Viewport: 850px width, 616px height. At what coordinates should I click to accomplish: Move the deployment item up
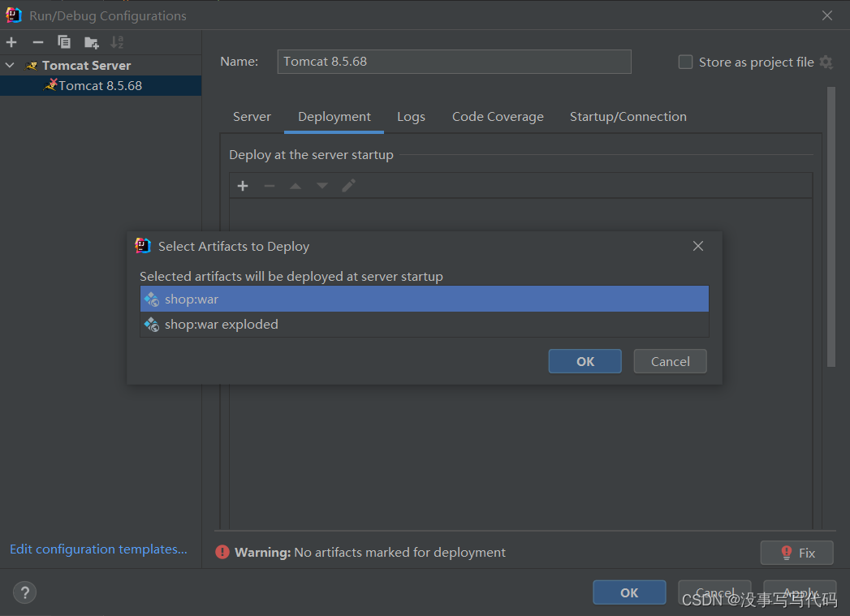(296, 186)
